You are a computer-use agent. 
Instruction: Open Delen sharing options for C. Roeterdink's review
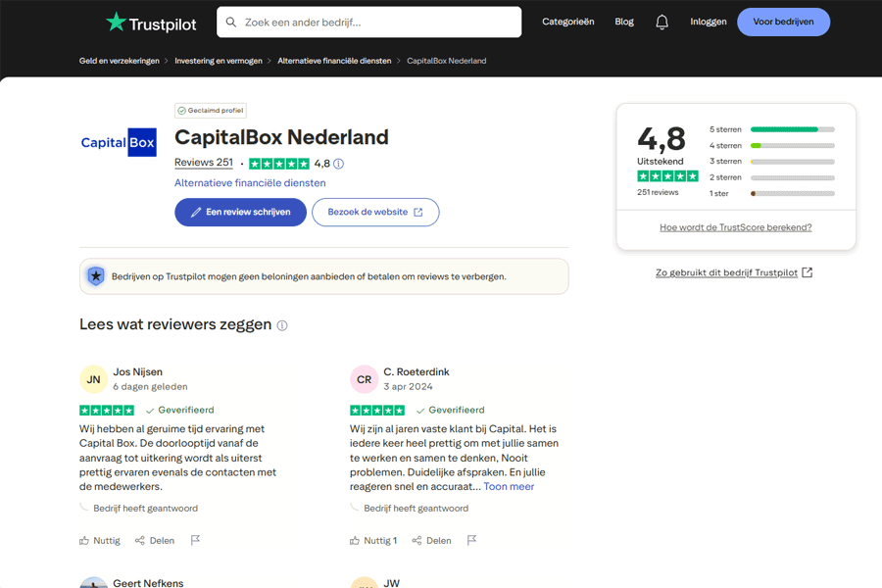431,540
